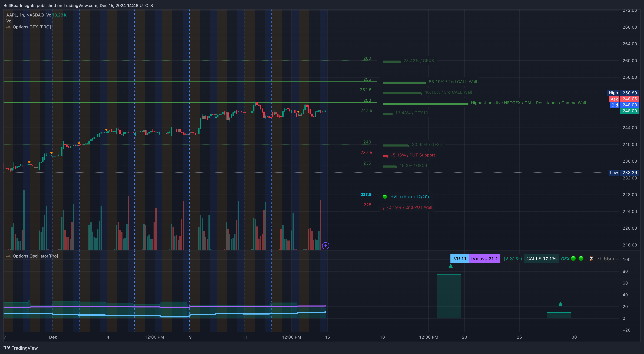644x354 pixels.
Task: Click the italic GEX label in the status panel
Action: (x=565, y=259)
